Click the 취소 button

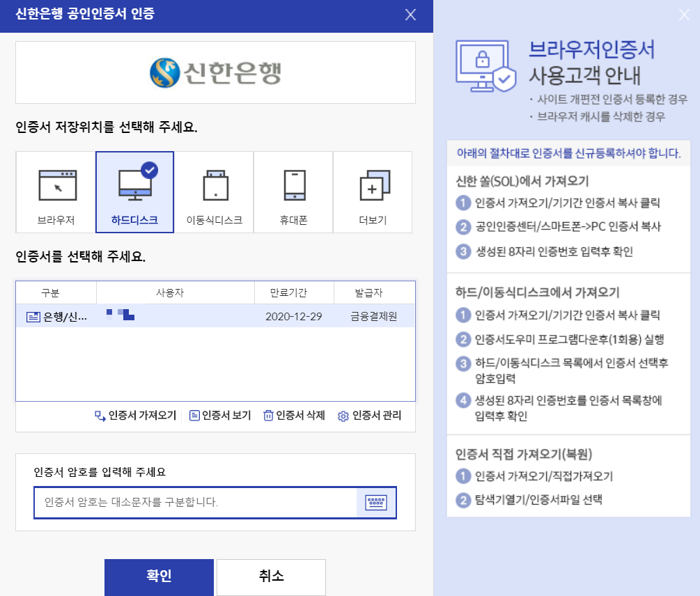coord(271,577)
